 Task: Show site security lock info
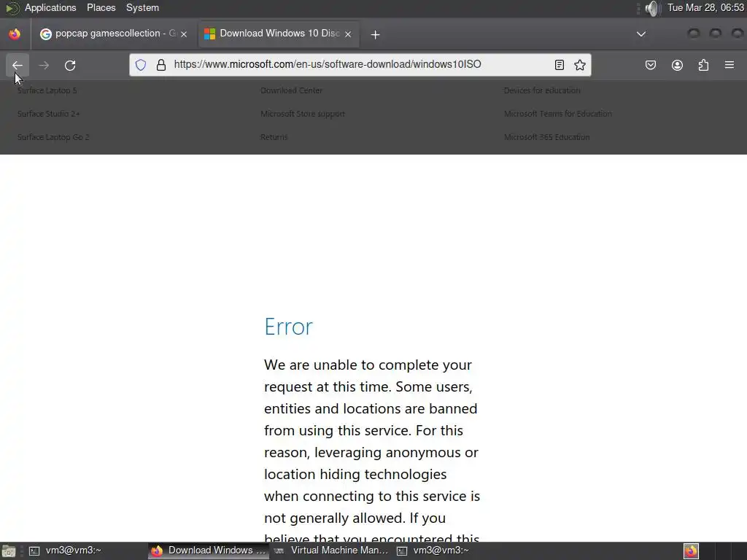point(161,65)
